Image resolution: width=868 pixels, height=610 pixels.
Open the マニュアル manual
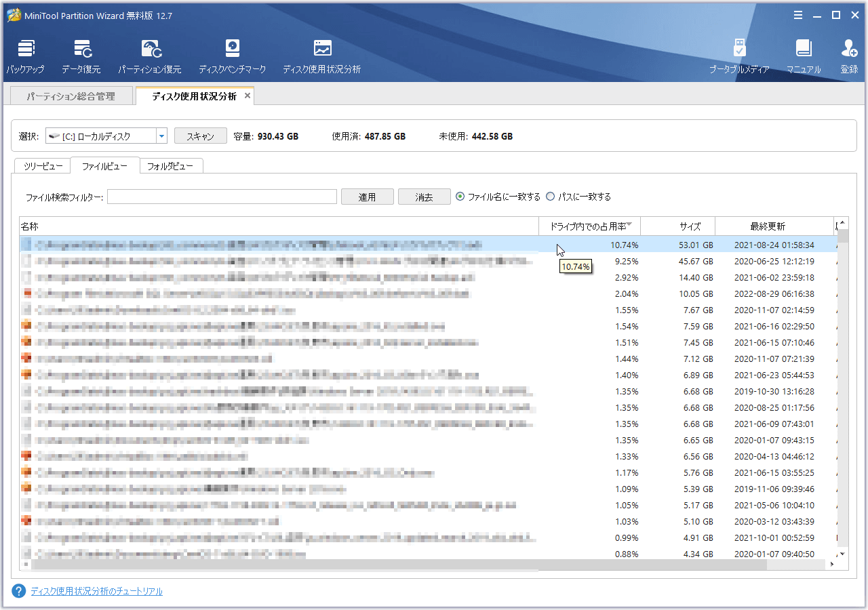[x=804, y=56]
